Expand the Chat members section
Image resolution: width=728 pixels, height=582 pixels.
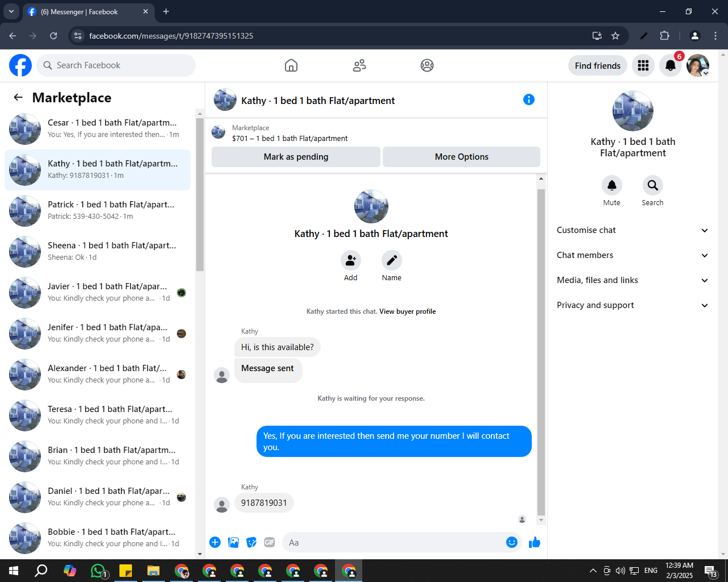(632, 255)
